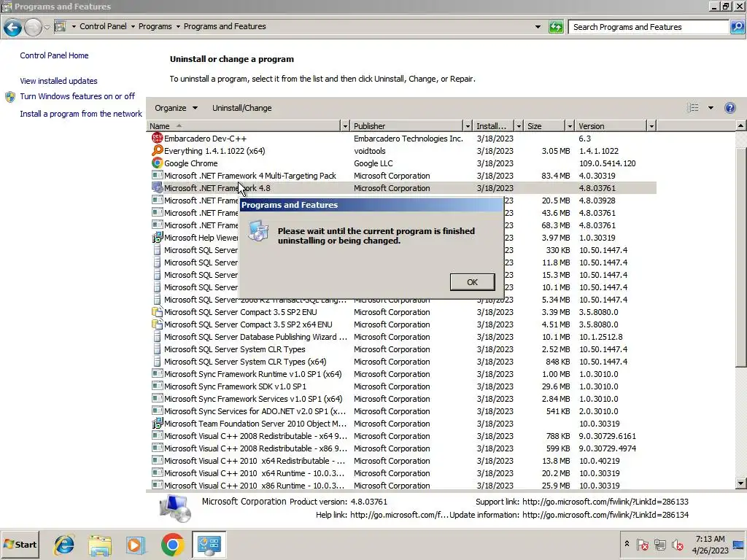Select the SQL Server Database Publishing Wizard icon
Screen dimensions: 747x560
[x=158, y=337]
